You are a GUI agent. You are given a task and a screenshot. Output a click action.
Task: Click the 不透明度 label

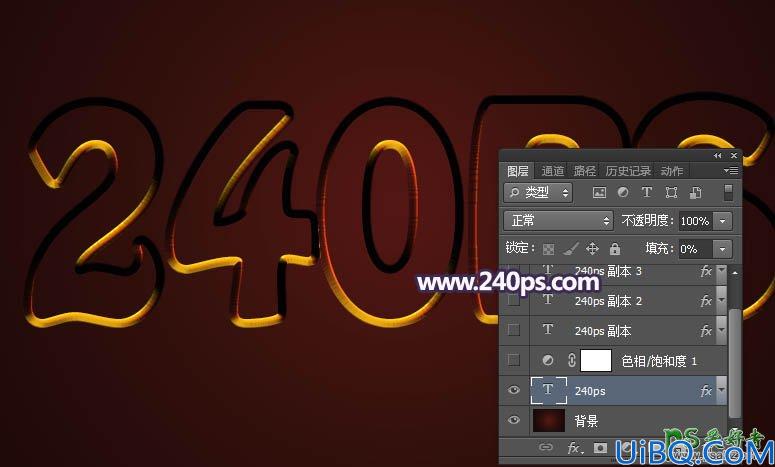[647, 220]
